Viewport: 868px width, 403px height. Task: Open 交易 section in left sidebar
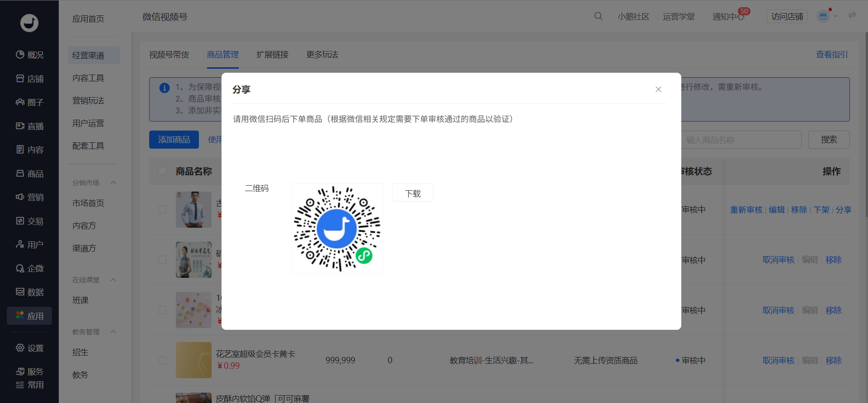29,221
